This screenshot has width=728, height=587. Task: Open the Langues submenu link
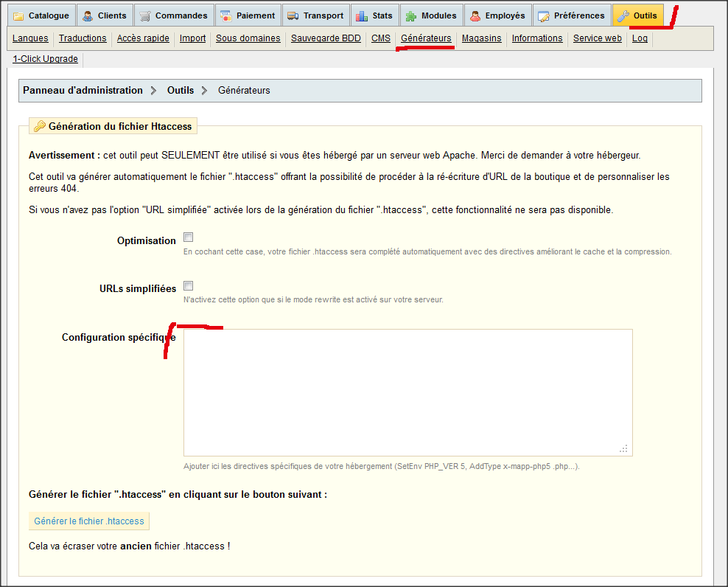point(30,38)
